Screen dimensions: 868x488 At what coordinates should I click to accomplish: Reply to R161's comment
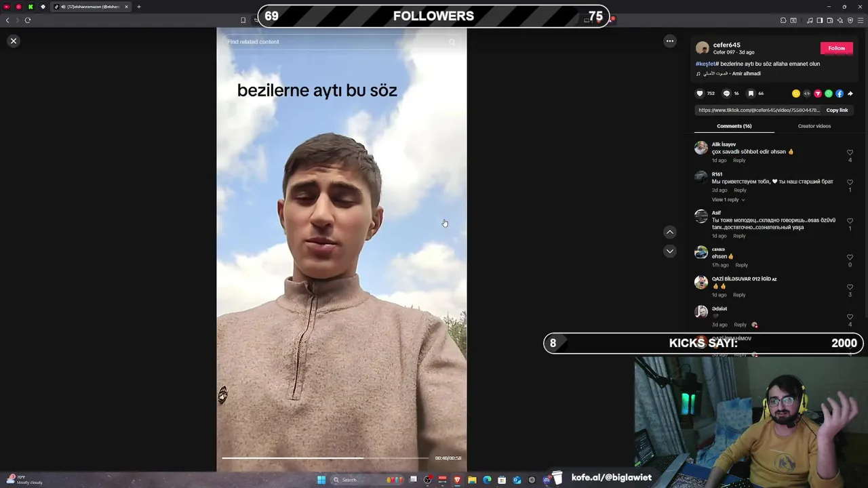click(740, 190)
